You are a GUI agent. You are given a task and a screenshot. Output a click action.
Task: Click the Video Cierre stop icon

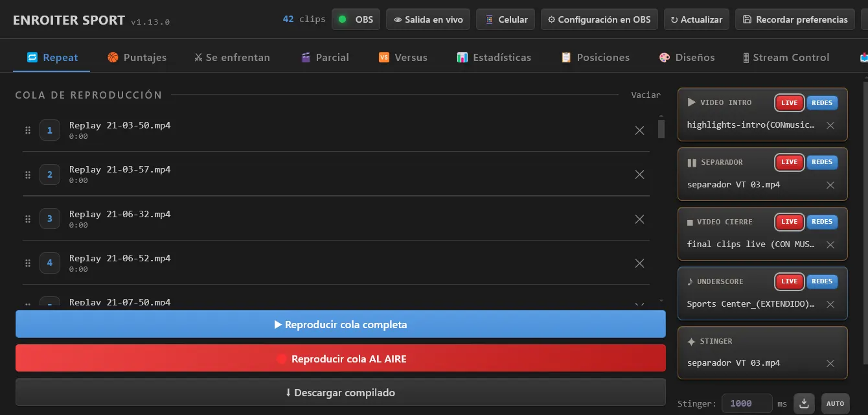(690, 222)
